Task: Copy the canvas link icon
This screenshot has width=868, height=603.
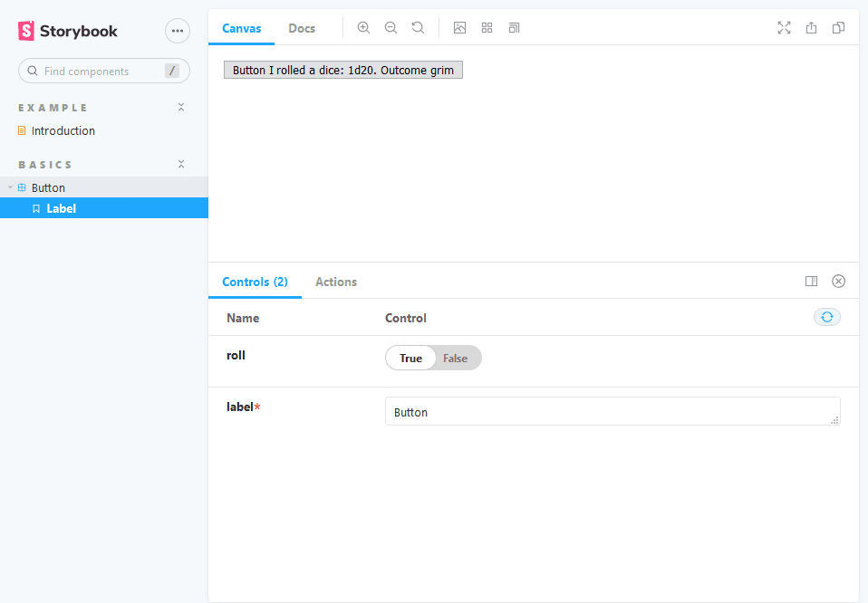Action: (838, 28)
